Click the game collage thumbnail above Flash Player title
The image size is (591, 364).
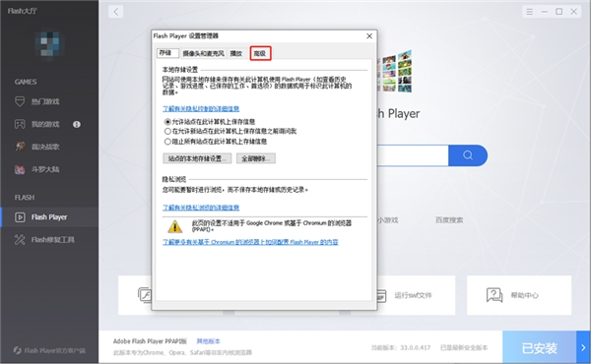pyautogui.click(x=394, y=71)
